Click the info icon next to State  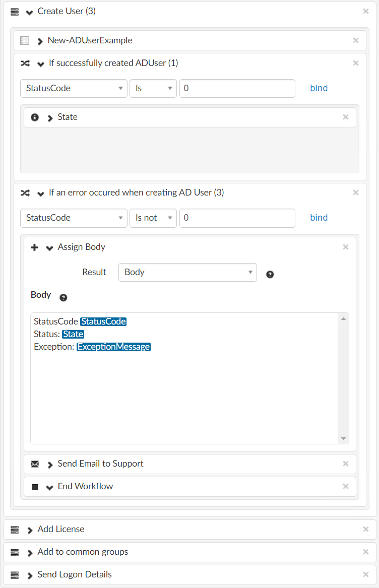point(35,117)
